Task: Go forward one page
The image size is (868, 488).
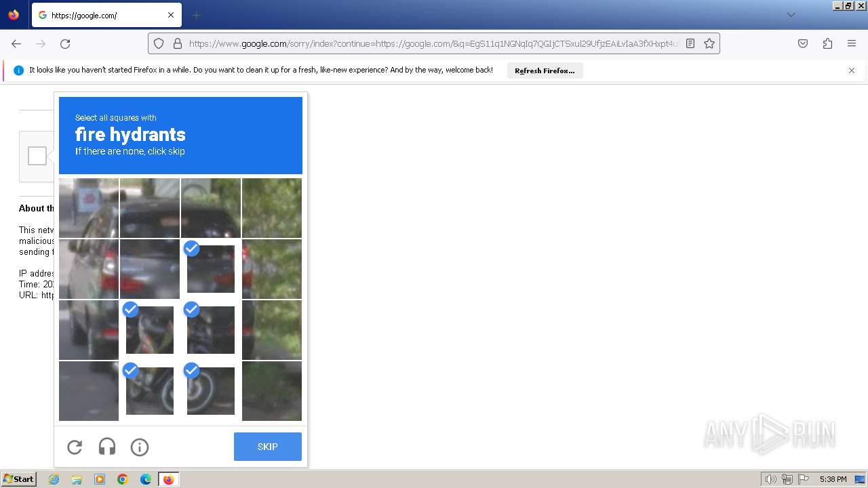Action: 41,43
